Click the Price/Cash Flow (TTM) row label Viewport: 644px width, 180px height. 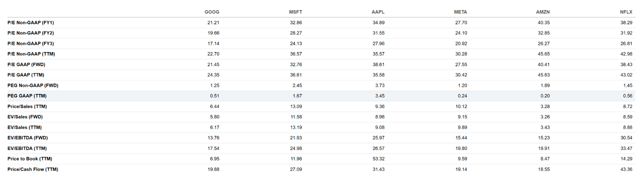pyautogui.click(x=33, y=170)
